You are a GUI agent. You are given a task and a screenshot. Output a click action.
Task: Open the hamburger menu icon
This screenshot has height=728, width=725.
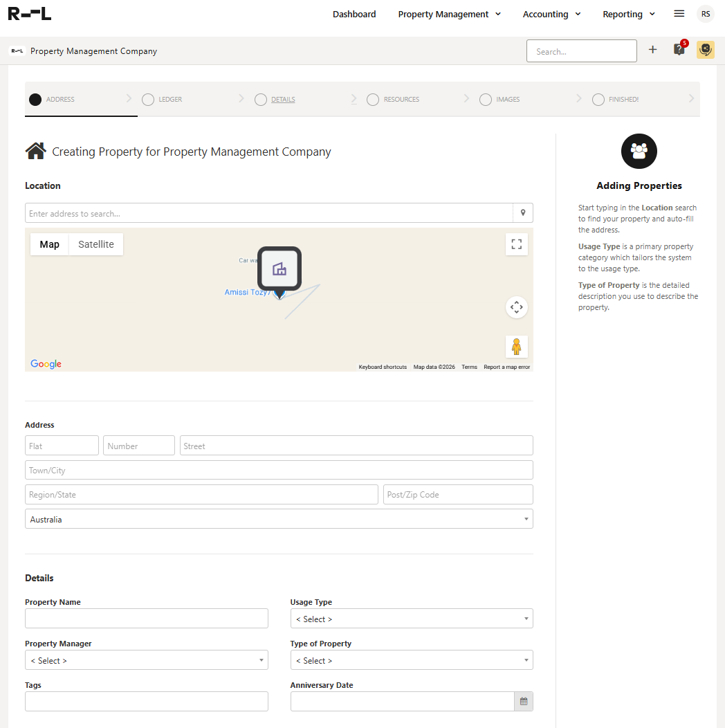point(679,14)
